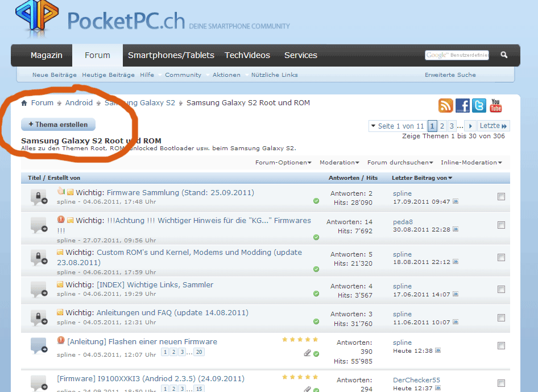The width and height of the screenshot is (538, 392).
Task: Click thread status icon for Firmware Sammlung
Action: pos(39,197)
